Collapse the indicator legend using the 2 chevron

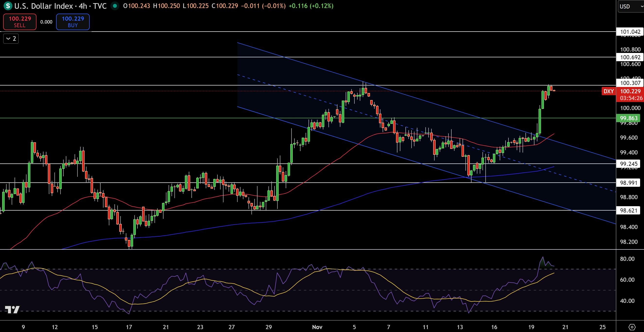10,39
